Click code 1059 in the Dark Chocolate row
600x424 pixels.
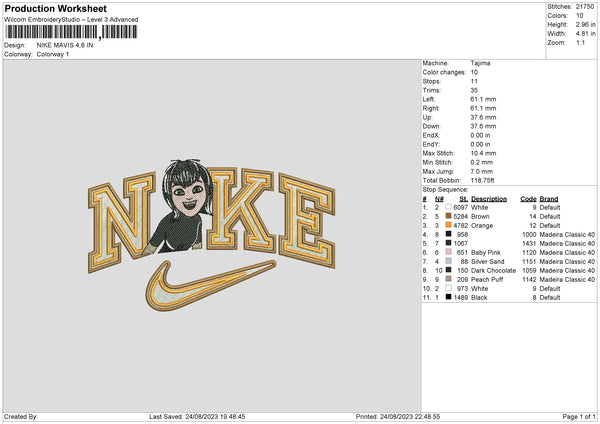pyautogui.click(x=529, y=271)
